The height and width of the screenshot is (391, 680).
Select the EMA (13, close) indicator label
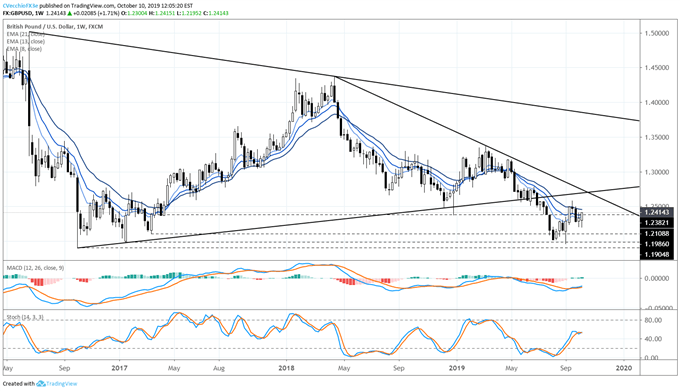click(25, 42)
